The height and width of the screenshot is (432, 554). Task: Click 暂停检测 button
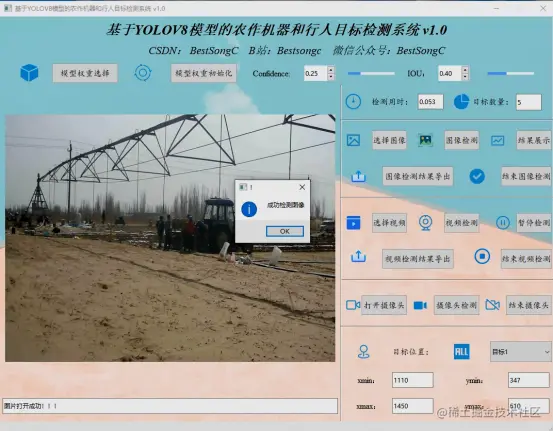[x=534, y=223]
